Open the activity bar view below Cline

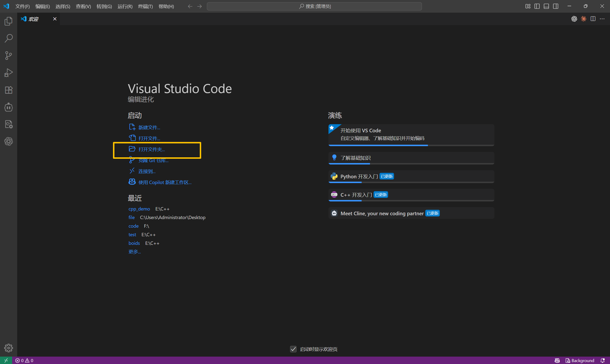[9, 124]
